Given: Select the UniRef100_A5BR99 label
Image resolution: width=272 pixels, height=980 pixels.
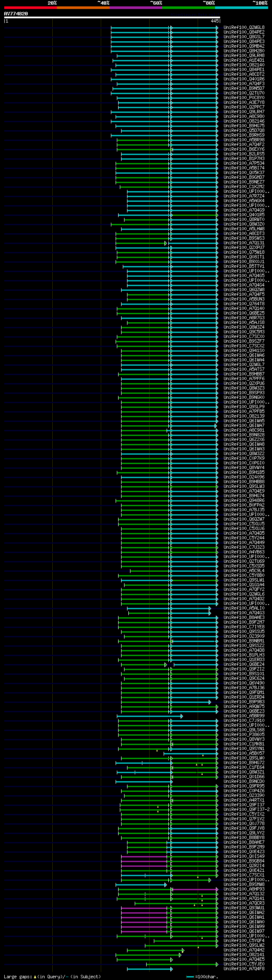Looking at the screenshot, I should (x=244, y=716).
